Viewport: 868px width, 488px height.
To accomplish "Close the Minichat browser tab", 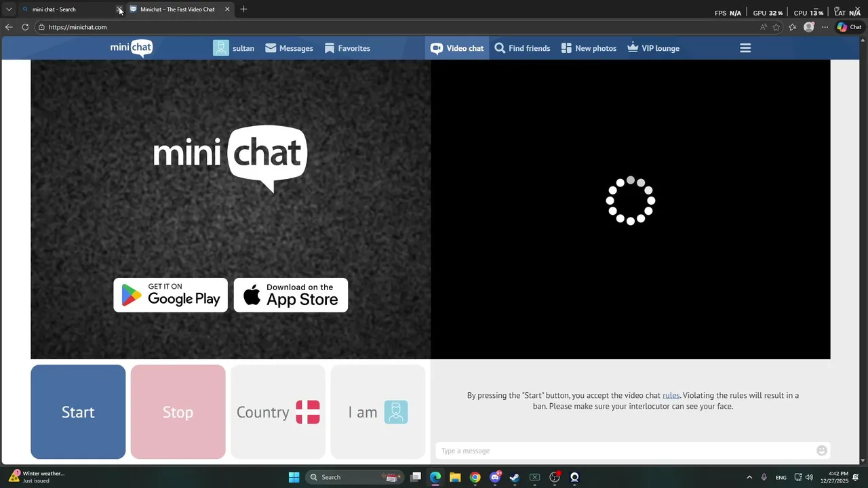I will pos(227,9).
